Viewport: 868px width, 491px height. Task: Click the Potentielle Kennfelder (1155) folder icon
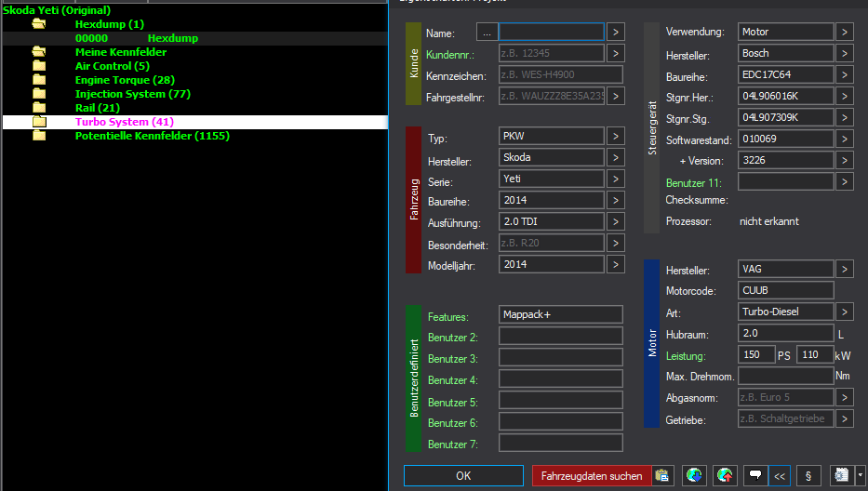click(39, 136)
